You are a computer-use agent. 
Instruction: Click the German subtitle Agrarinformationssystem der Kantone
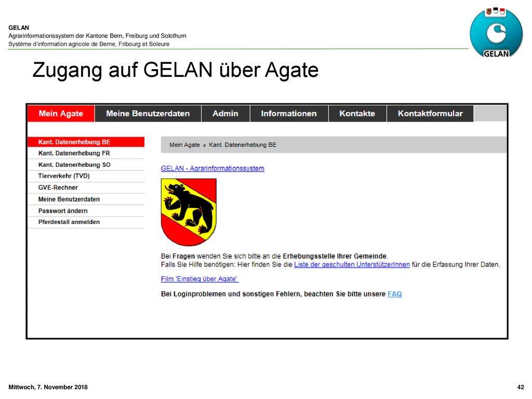(x=97, y=36)
